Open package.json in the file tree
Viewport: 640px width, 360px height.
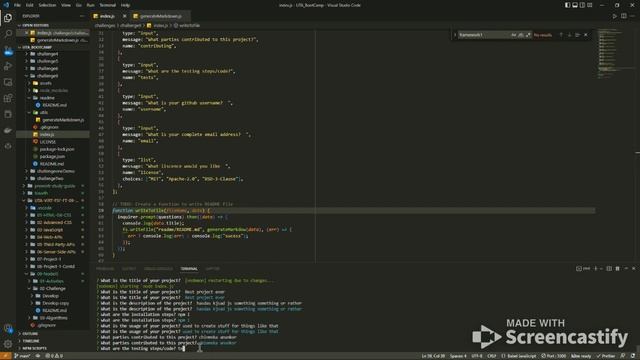click(52, 157)
